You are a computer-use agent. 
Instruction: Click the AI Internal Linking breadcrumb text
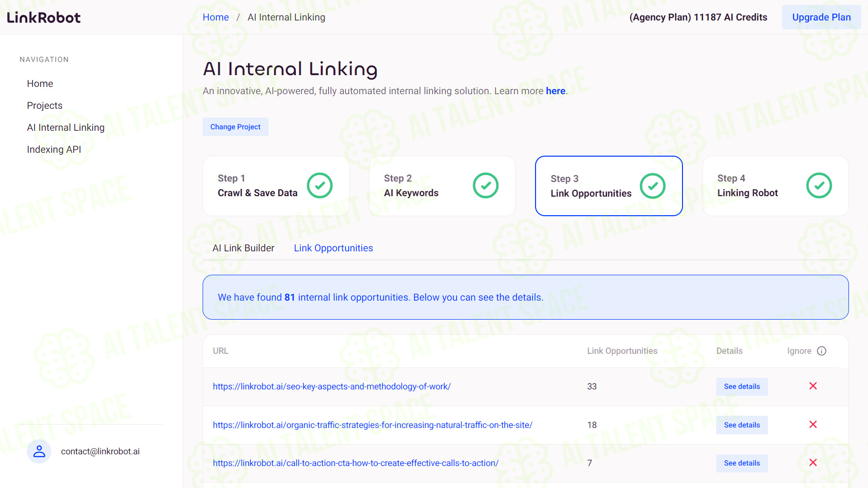(286, 17)
